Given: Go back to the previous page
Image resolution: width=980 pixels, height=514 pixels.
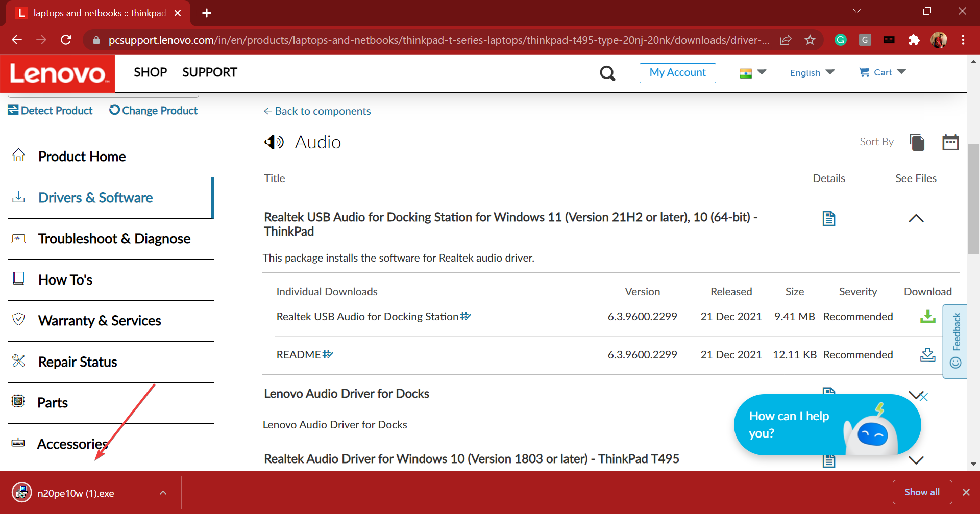Looking at the screenshot, I should point(17,40).
